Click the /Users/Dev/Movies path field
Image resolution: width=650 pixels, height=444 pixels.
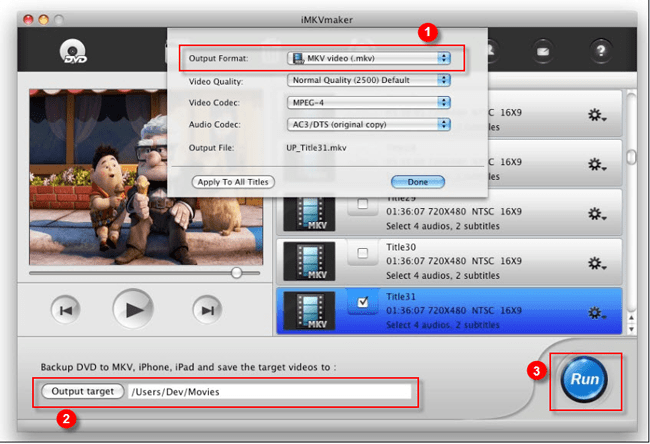click(x=269, y=392)
